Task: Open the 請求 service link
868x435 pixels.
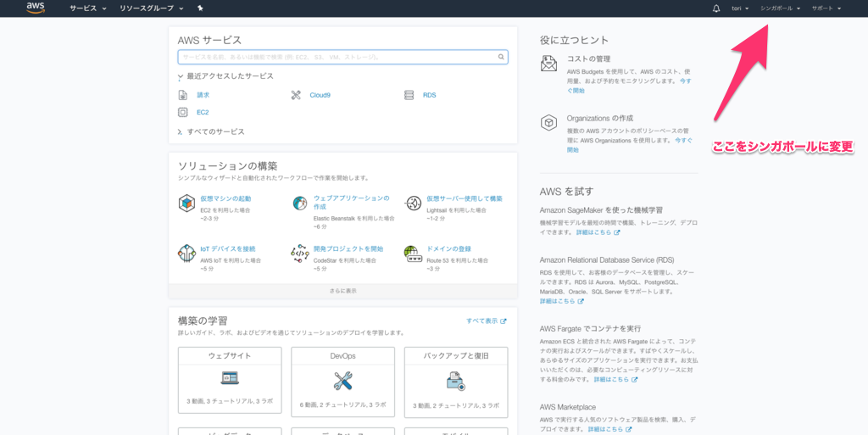Action: (x=203, y=95)
